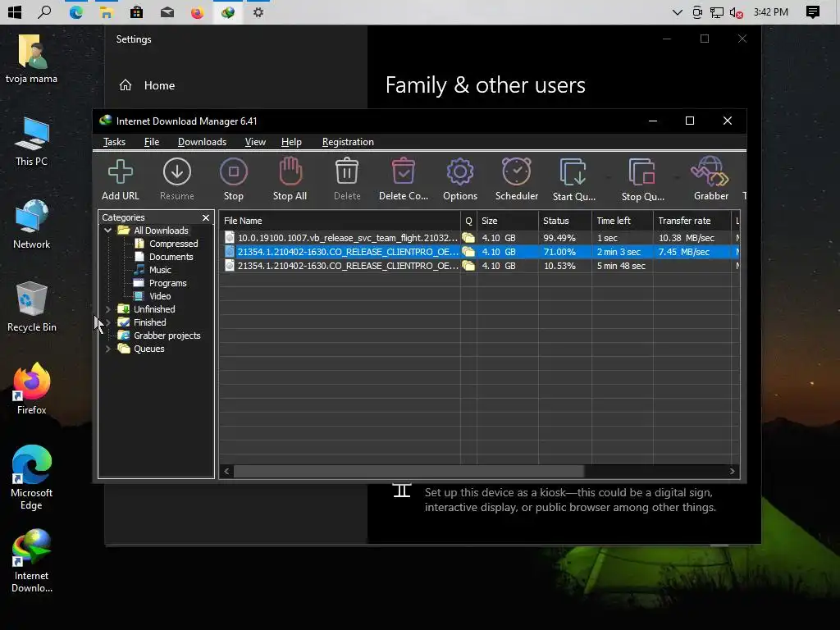840x630 pixels.
Task: Open the Grabber tool icon
Action: [x=711, y=179]
